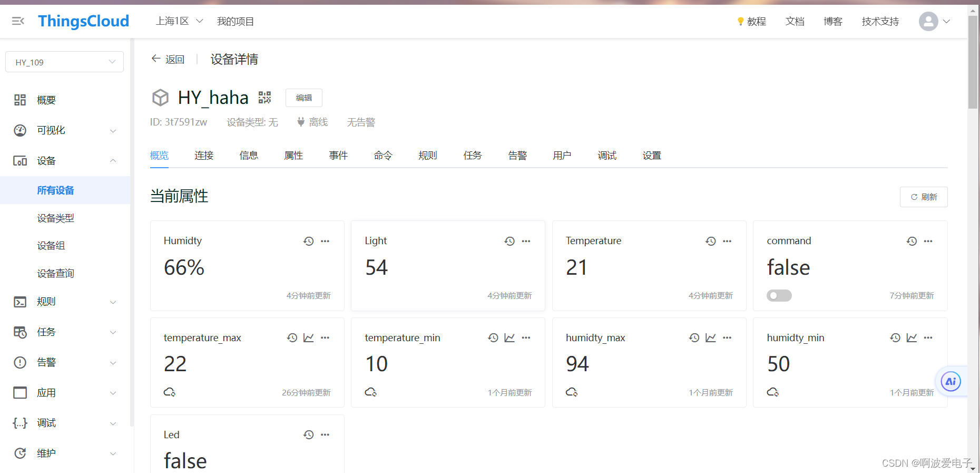This screenshot has height=473, width=980.
Task: Open the chart for humidty_min
Action: [x=912, y=337]
